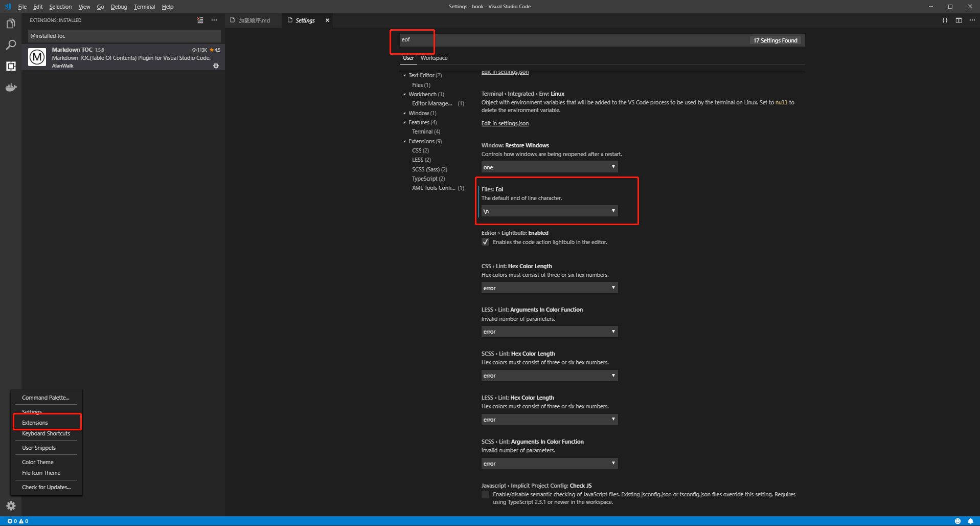Collapse the Workbench tree section
Screen dimensions: 980x526
coord(404,94)
